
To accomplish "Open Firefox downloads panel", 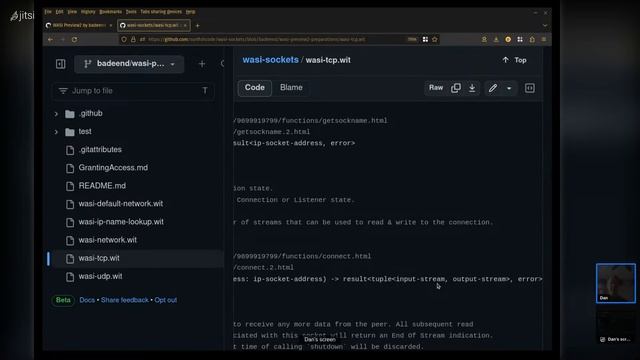I will [496, 40].
